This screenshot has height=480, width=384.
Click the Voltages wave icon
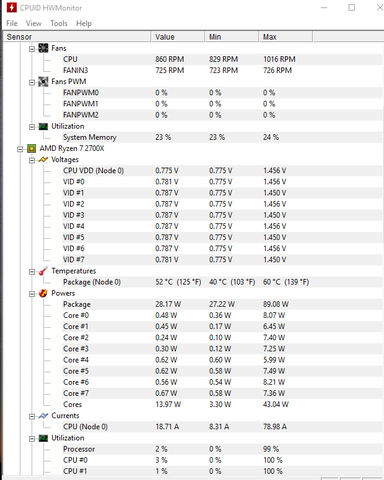[43, 160]
